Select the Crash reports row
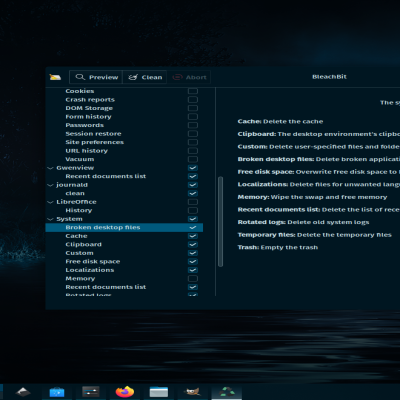This screenshot has width=400, height=400. tap(124, 100)
